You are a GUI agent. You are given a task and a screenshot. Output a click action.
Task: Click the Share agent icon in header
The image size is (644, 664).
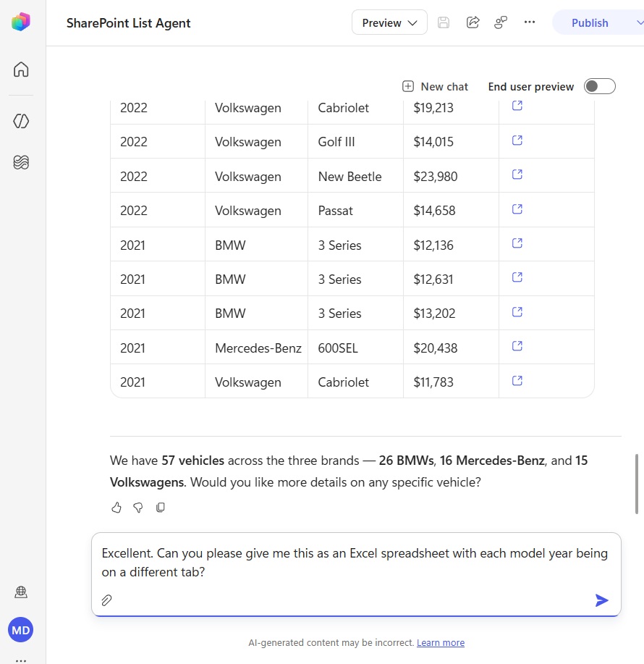pyautogui.click(x=473, y=22)
